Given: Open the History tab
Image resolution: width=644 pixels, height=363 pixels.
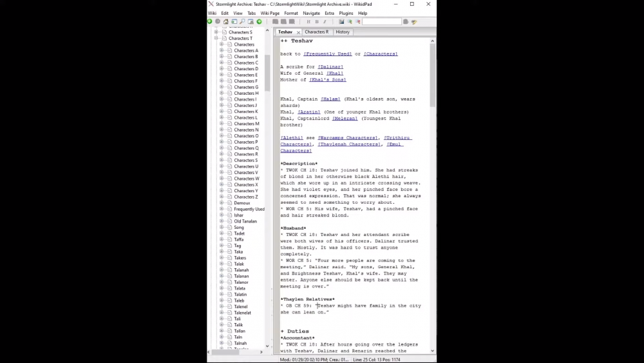Looking at the screenshot, I should (343, 32).
